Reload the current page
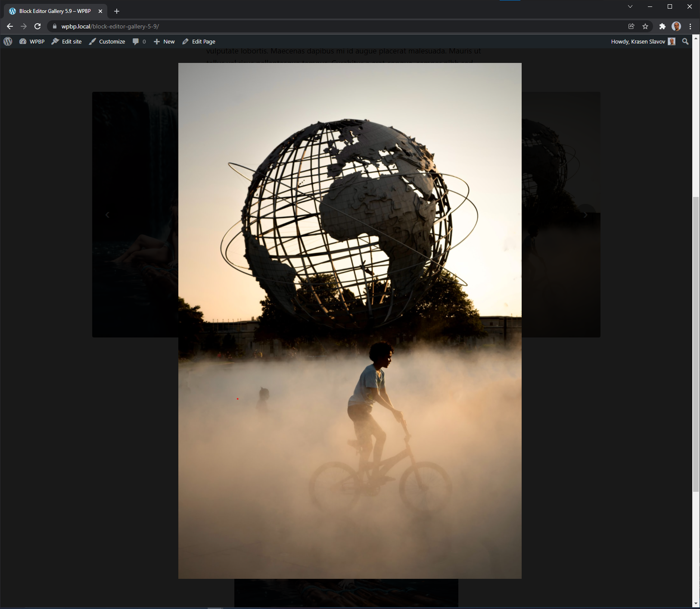 [x=37, y=26]
